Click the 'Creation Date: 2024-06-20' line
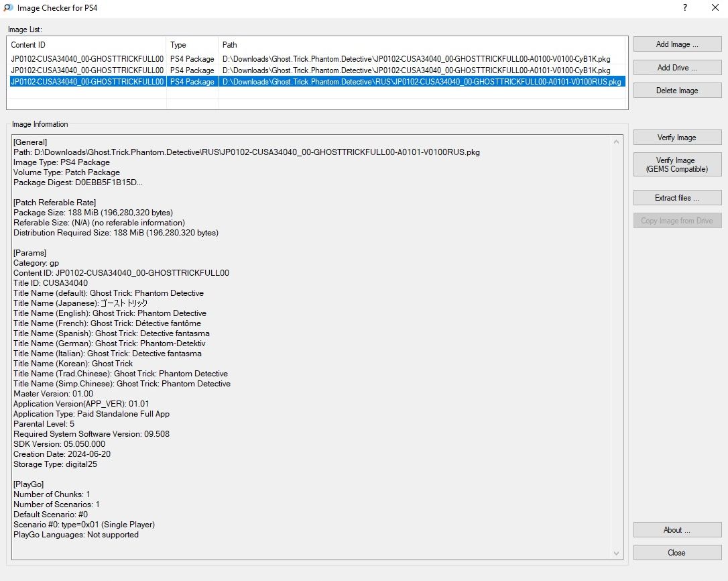 point(62,455)
